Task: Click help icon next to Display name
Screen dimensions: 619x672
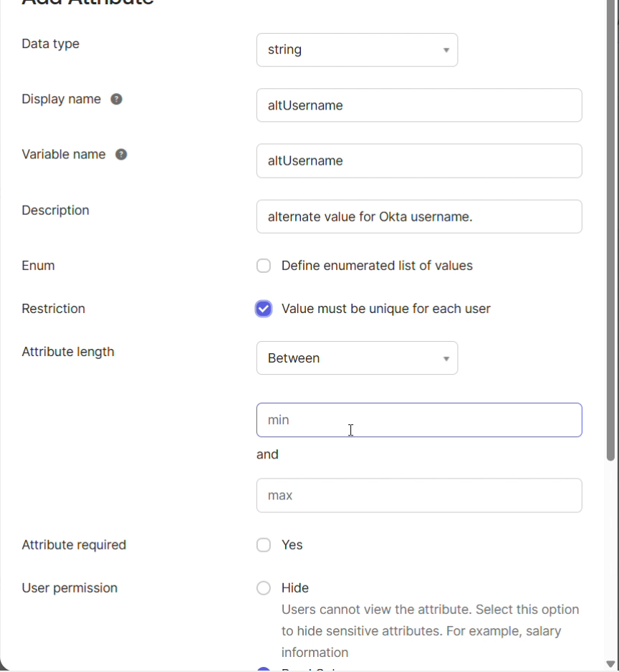Action: pos(116,99)
